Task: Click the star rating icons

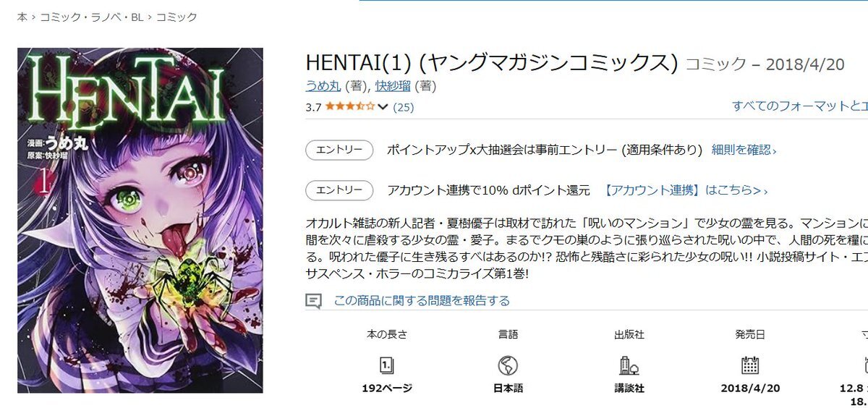Action: click(x=350, y=107)
